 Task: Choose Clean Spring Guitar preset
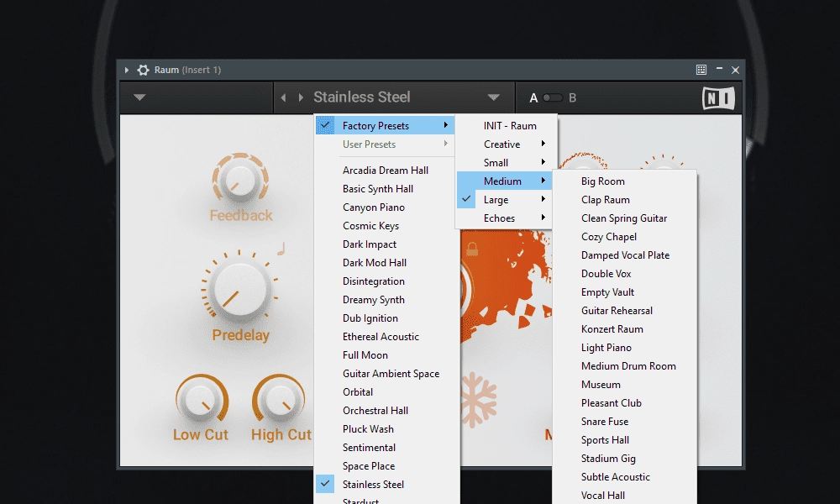(624, 218)
